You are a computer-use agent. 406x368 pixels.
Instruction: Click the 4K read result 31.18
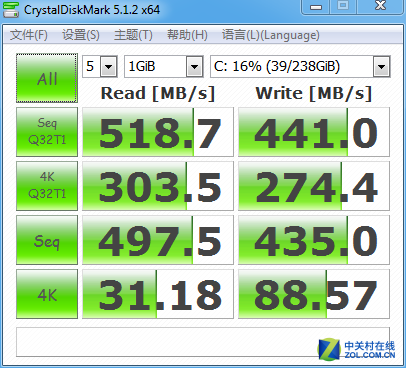pyautogui.click(x=158, y=294)
